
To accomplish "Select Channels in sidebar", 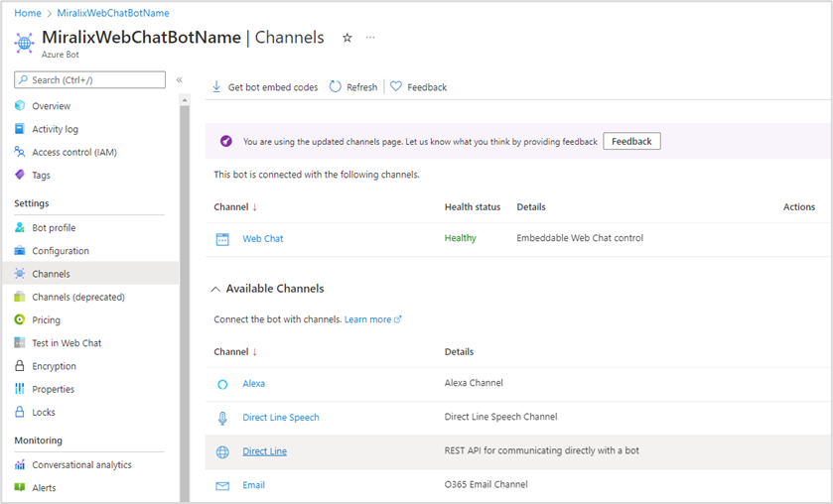I will point(51,274).
